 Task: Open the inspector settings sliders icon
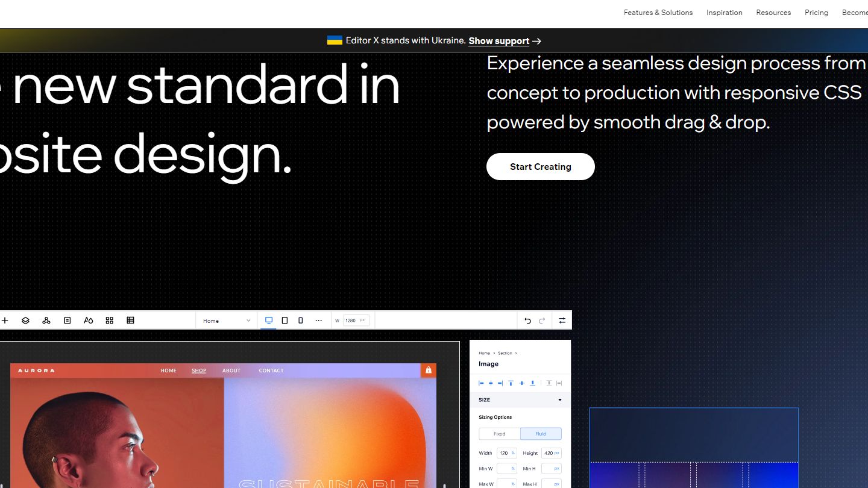562,321
